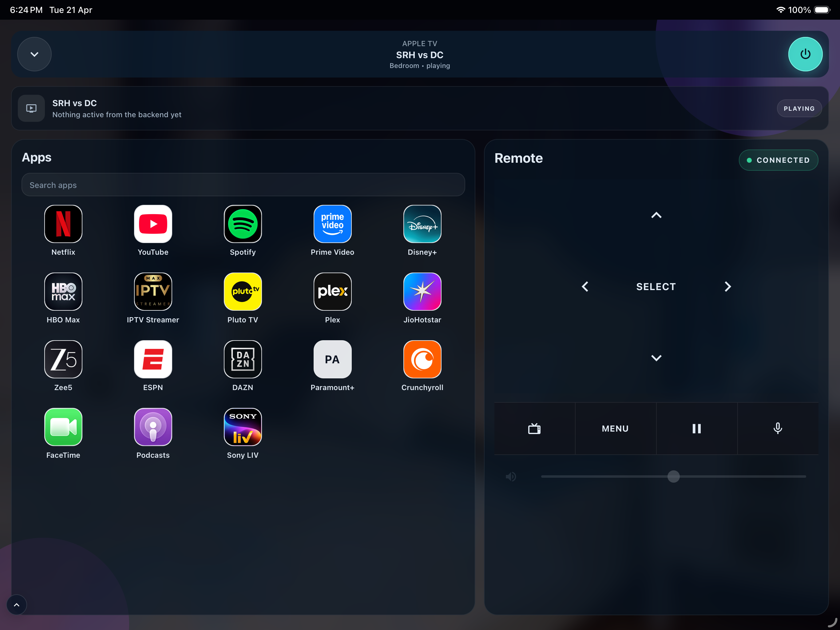This screenshot has width=840, height=630.
Task: Open JioHotstar app
Action: 422,291
